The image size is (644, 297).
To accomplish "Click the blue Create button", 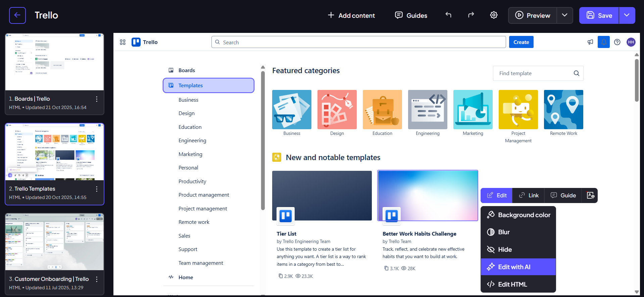I will pos(521,42).
